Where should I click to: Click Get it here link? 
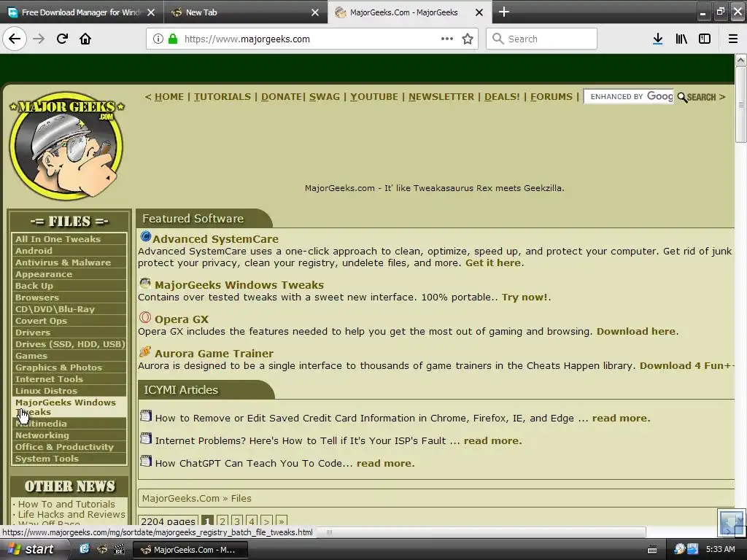tap(493, 262)
